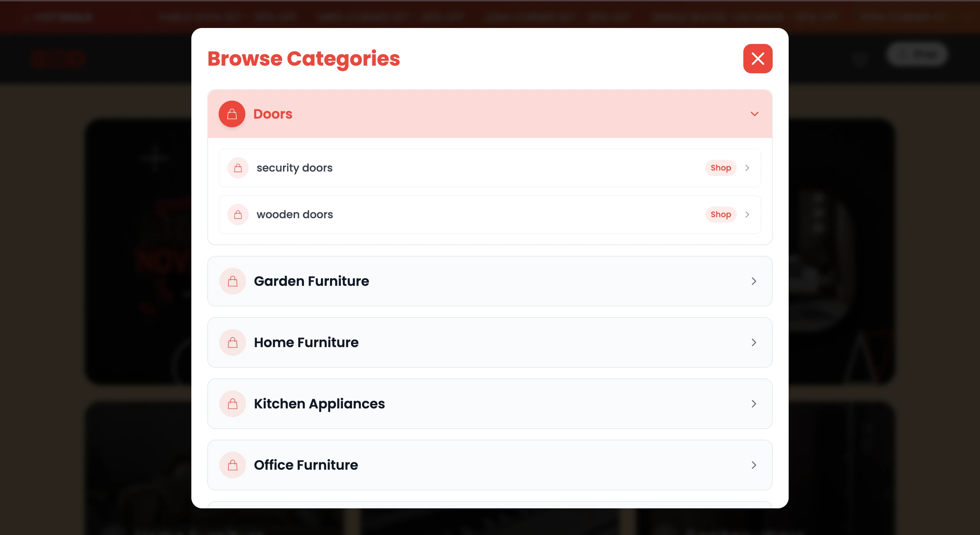
Task: Click the Home Furniture category icon
Action: [x=232, y=342]
